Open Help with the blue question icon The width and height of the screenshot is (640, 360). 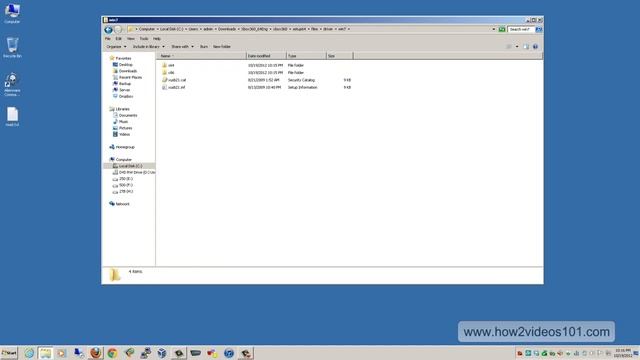(535, 47)
